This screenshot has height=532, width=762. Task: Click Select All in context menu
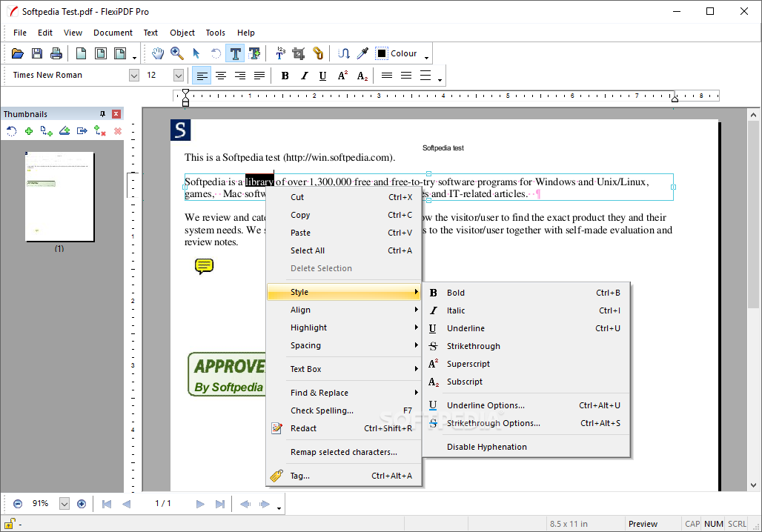coord(344,250)
